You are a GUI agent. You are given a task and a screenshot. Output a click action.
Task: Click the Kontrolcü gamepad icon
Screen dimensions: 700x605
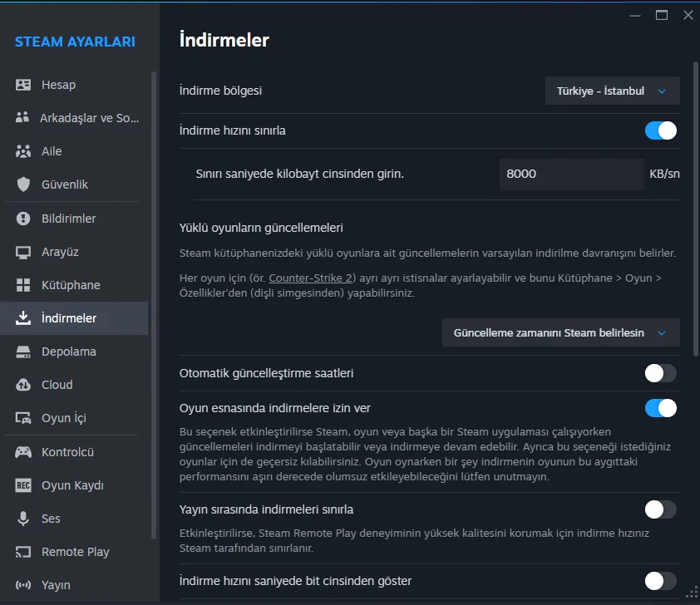coord(23,452)
